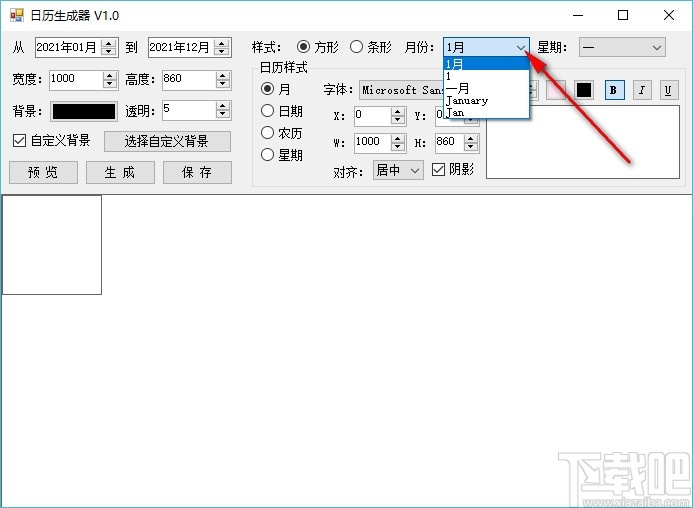Select the 日期 calendar style radio
Image resolution: width=693 pixels, height=508 pixels.
click(267, 111)
